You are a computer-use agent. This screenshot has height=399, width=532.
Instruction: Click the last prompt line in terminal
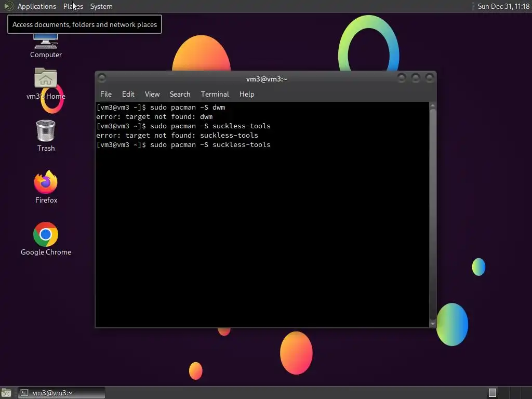pyautogui.click(x=183, y=145)
